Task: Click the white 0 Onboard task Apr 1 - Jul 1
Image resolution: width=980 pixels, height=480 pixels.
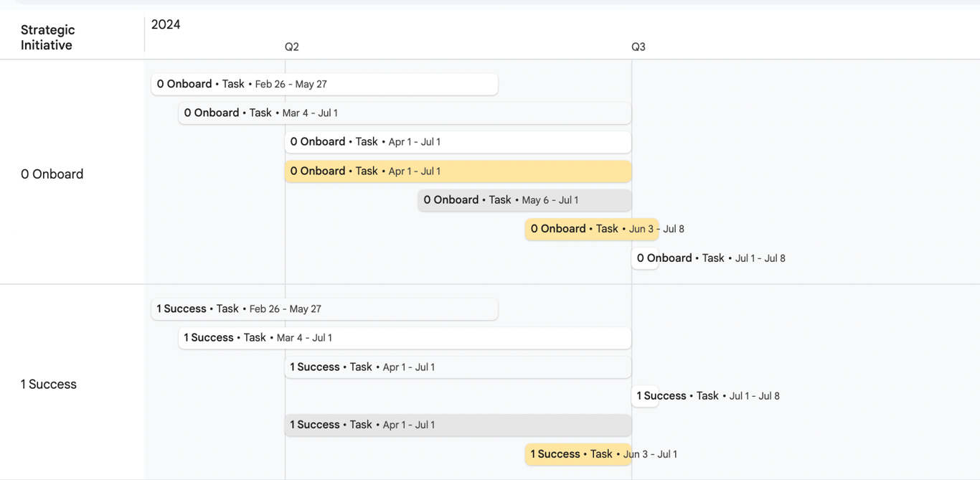Action: (x=458, y=142)
